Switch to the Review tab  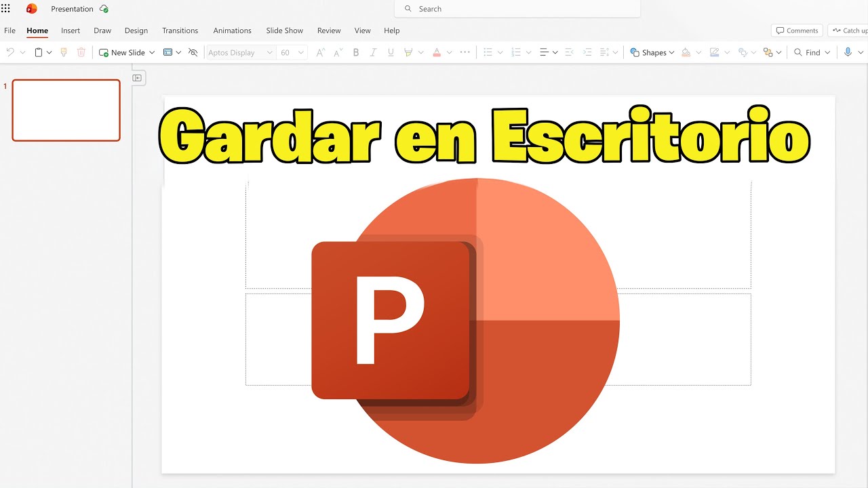tap(329, 30)
